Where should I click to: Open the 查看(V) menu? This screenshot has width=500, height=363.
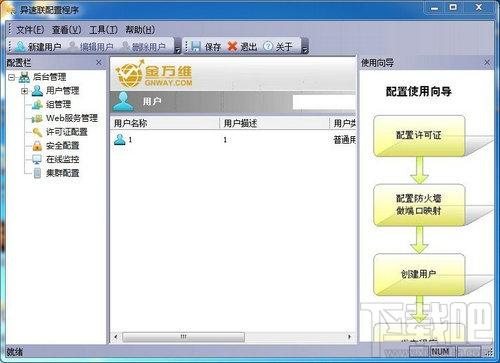tap(66, 30)
